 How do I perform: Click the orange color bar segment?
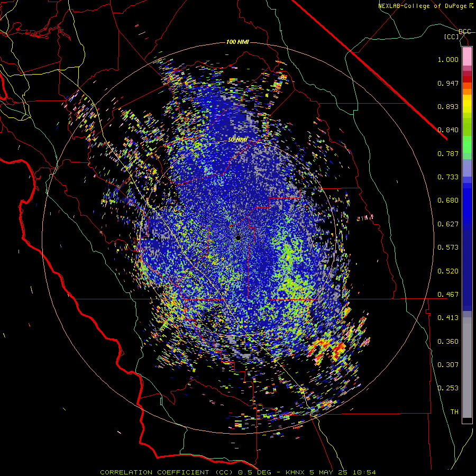click(467, 91)
